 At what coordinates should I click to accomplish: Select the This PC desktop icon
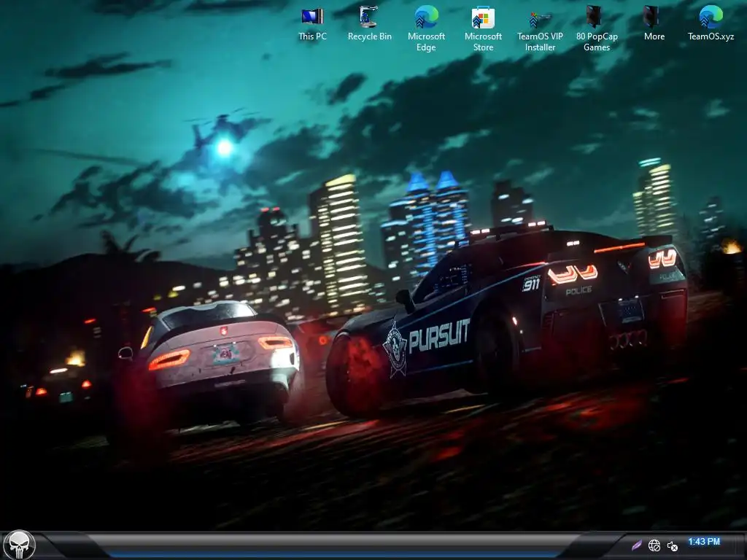click(x=312, y=24)
